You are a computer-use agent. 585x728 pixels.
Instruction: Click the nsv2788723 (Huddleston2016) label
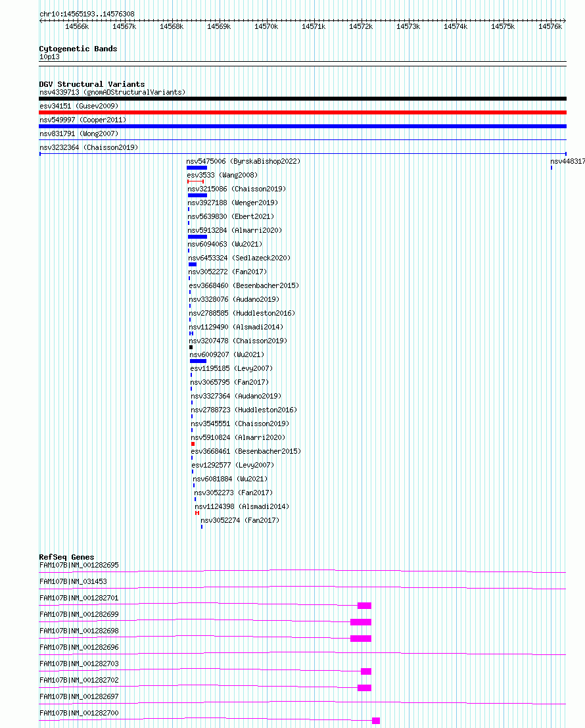244,410
